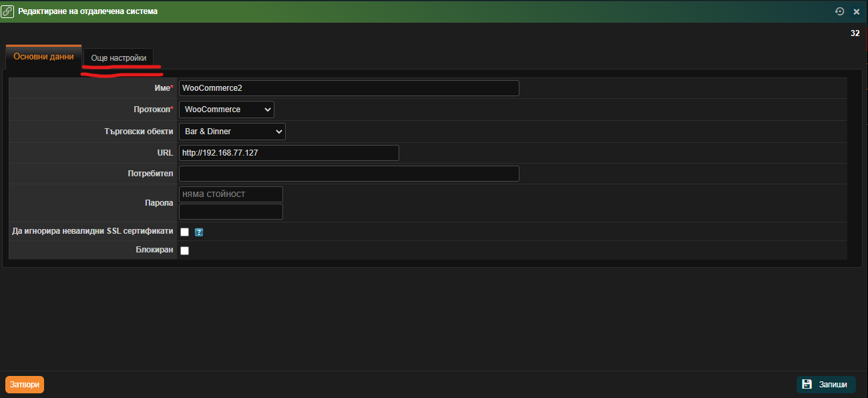Screen dimensions: 868x398
Task: Click the number 32 record indicator
Action: pos(855,33)
